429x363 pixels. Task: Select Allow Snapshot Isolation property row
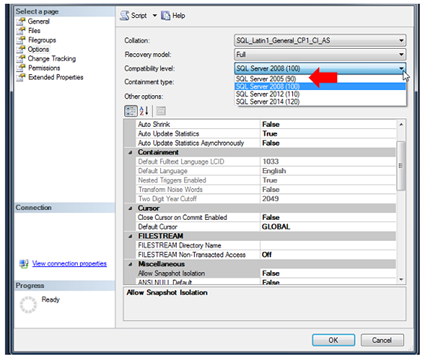[266, 274]
